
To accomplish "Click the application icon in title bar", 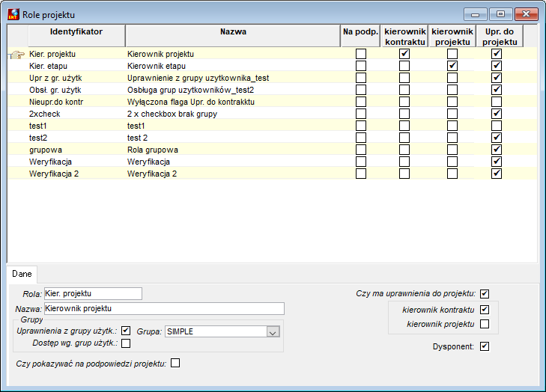I will 13,14.
